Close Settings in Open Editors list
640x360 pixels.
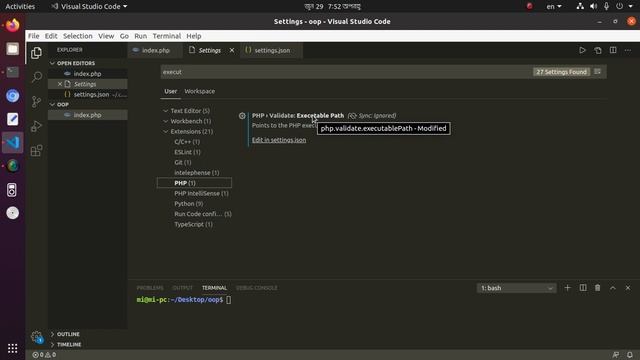coord(60,84)
